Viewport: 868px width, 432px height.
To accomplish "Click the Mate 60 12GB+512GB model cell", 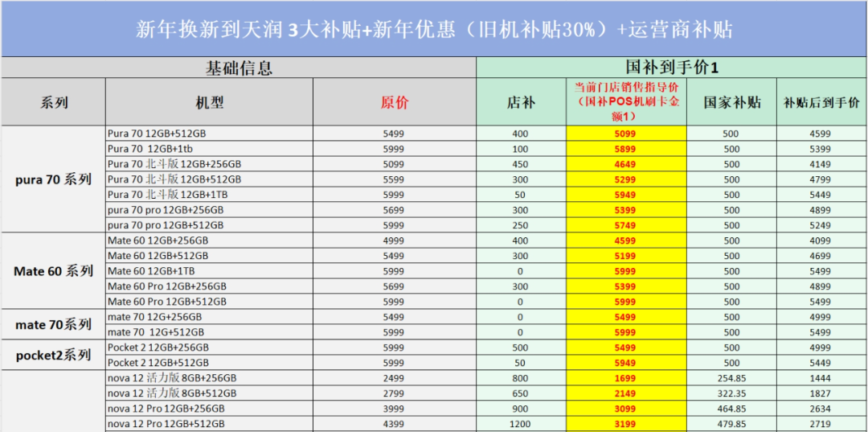I will [209, 256].
